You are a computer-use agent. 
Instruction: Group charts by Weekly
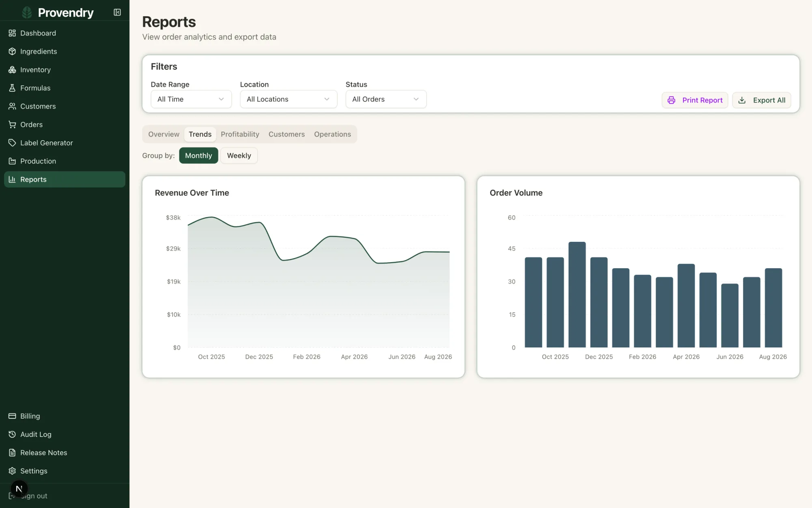pos(239,155)
